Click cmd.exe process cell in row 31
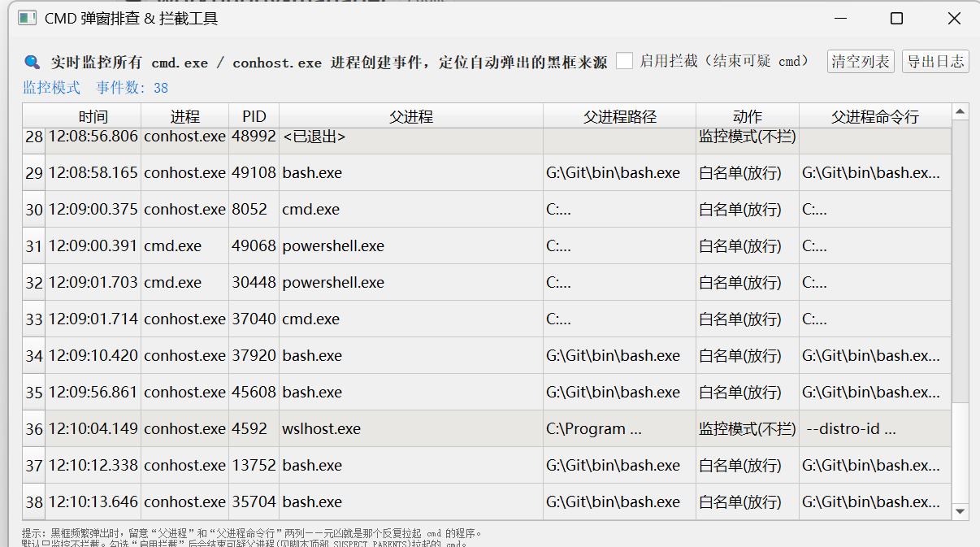This screenshot has height=547, width=980. click(185, 245)
